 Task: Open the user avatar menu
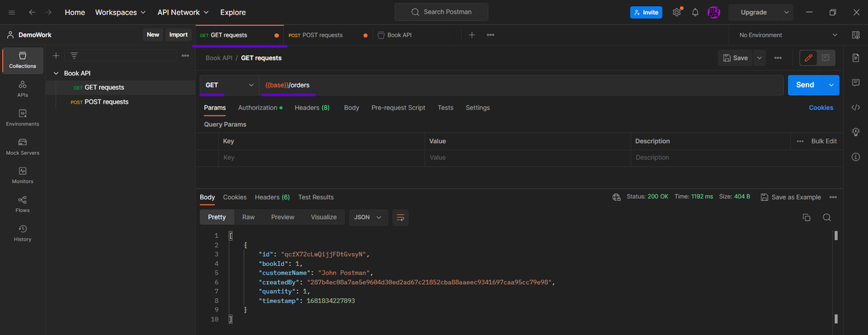tap(713, 12)
